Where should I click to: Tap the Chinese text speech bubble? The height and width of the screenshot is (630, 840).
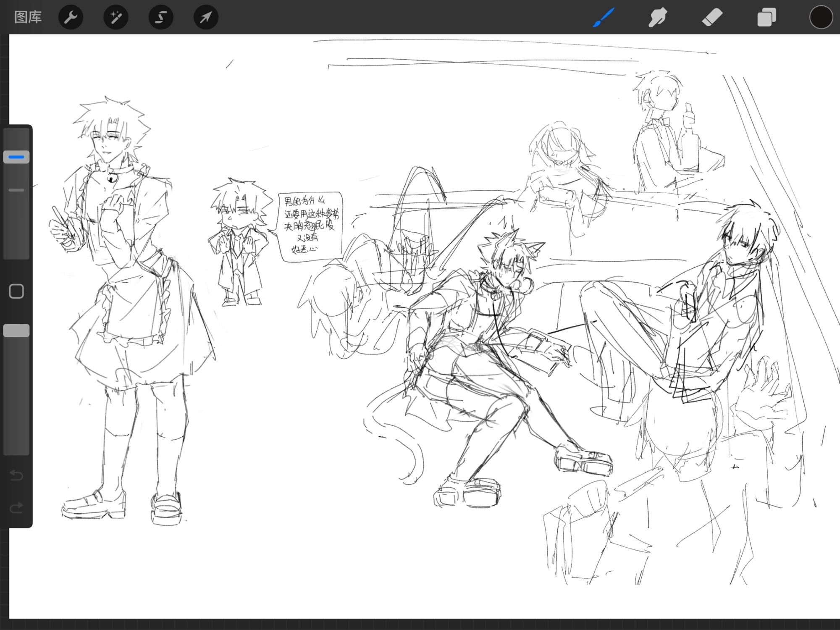coord(310,226)
